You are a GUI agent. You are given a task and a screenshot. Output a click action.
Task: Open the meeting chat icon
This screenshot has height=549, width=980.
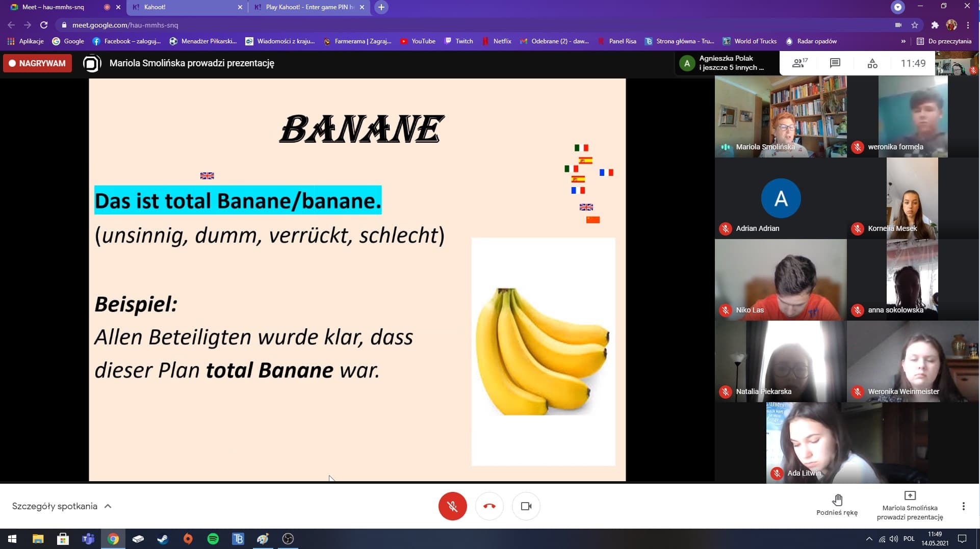tap(835, 63)
